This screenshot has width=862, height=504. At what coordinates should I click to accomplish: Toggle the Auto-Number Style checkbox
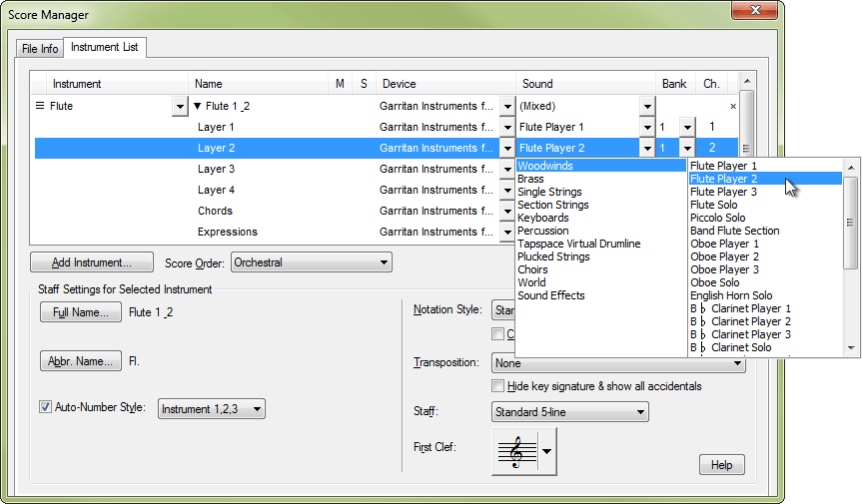pos(45,407)
